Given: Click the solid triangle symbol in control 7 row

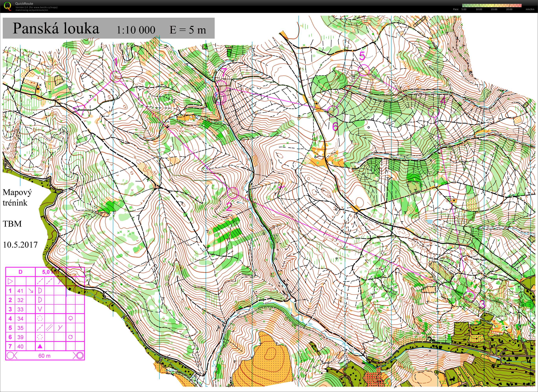Looking at the screenshot, I should (40, 346).
